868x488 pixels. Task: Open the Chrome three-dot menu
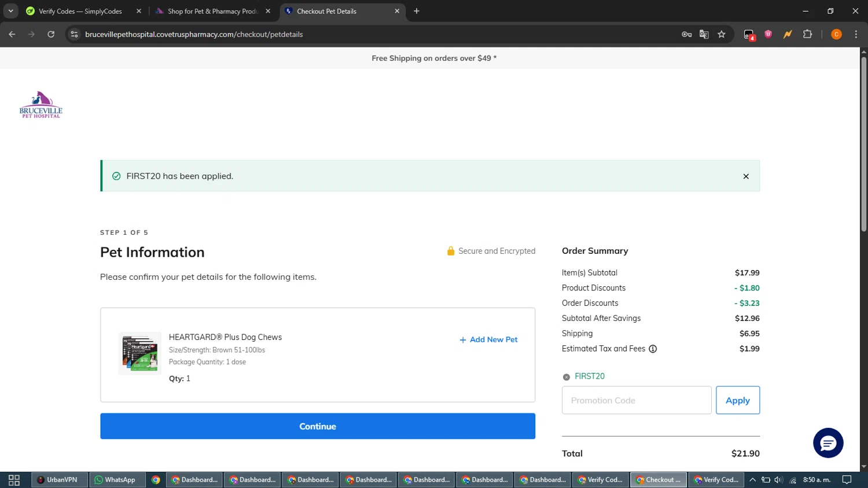coord(856,34)
